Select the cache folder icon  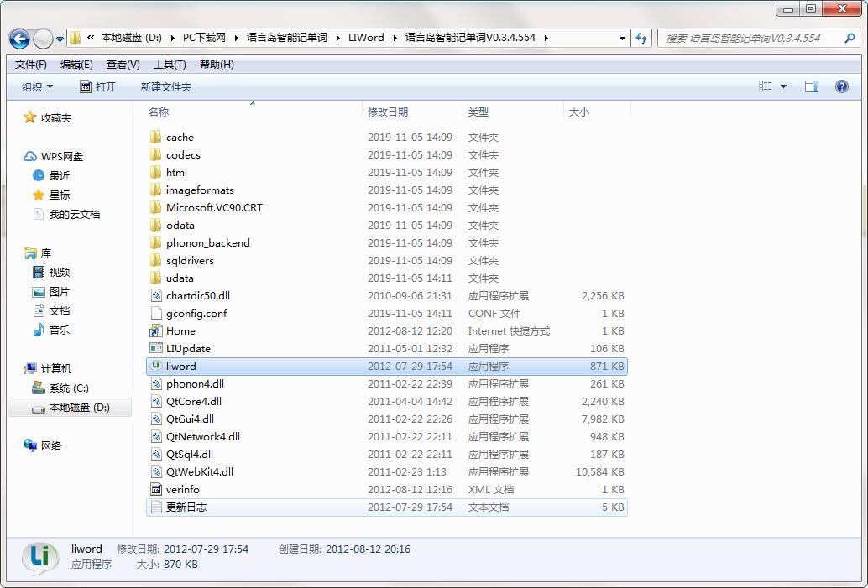pos(155,137)
